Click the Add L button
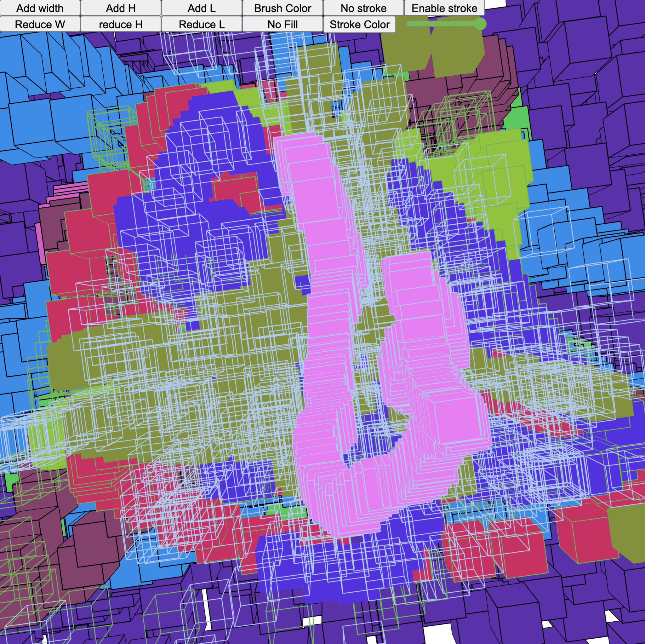Viewport: 645px width, 644px height. (201, 8)
